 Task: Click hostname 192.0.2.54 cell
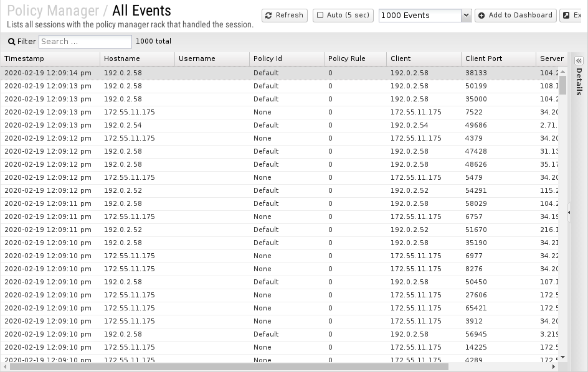click(x=137, y=126)
